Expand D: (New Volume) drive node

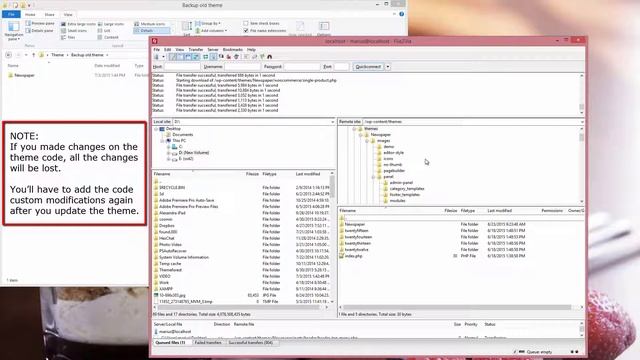coord(169,153)
